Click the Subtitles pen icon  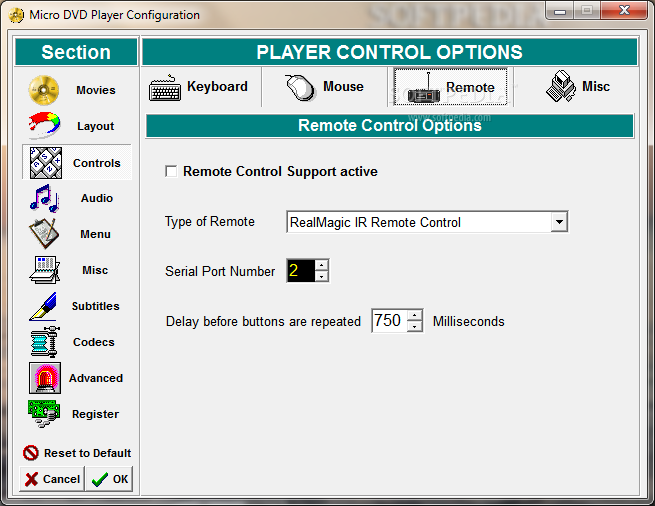(x=43, y=306)
